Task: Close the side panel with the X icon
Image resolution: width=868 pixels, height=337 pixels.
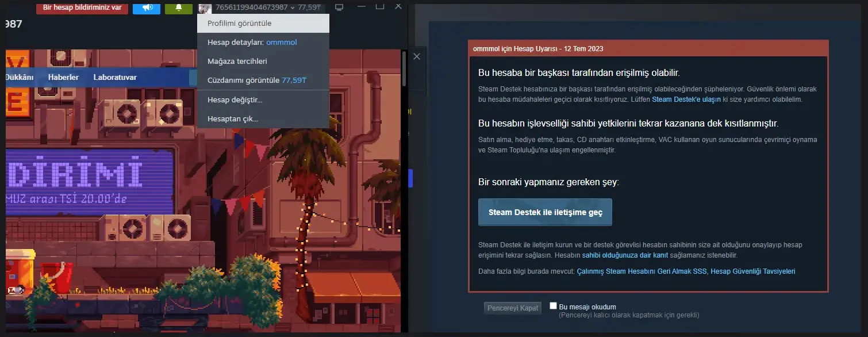Action: [417, 56]
